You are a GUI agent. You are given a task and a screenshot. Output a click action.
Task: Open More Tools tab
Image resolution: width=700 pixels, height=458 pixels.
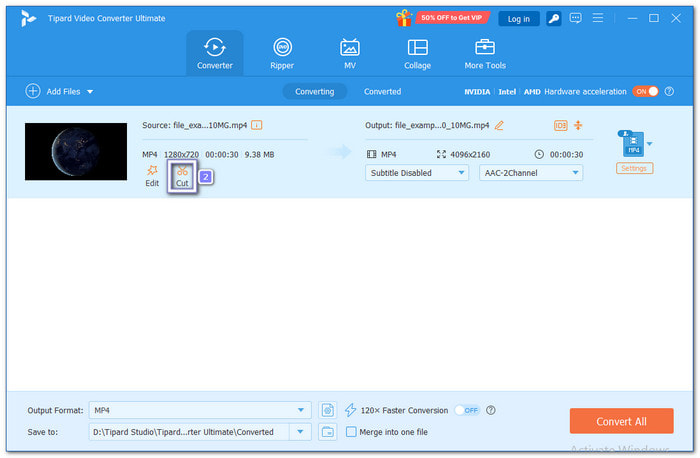(x=485, y=54)
